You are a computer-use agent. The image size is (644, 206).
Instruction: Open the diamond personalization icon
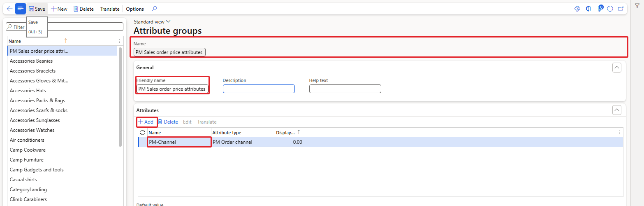[577, 9]
